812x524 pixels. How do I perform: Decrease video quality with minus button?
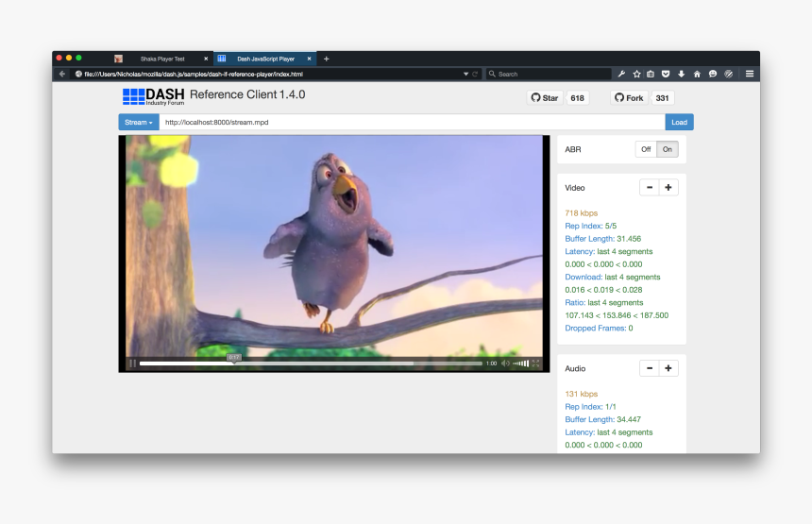pos(650,188)
